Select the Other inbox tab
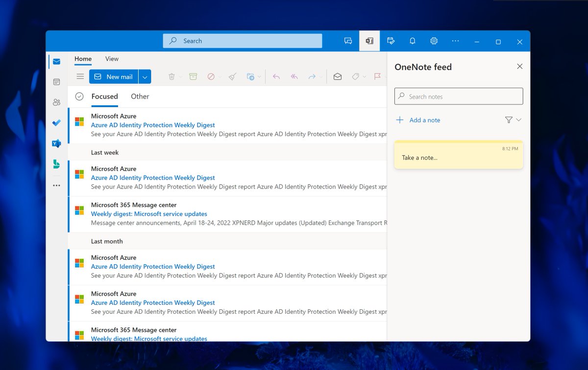 (140, 96)
